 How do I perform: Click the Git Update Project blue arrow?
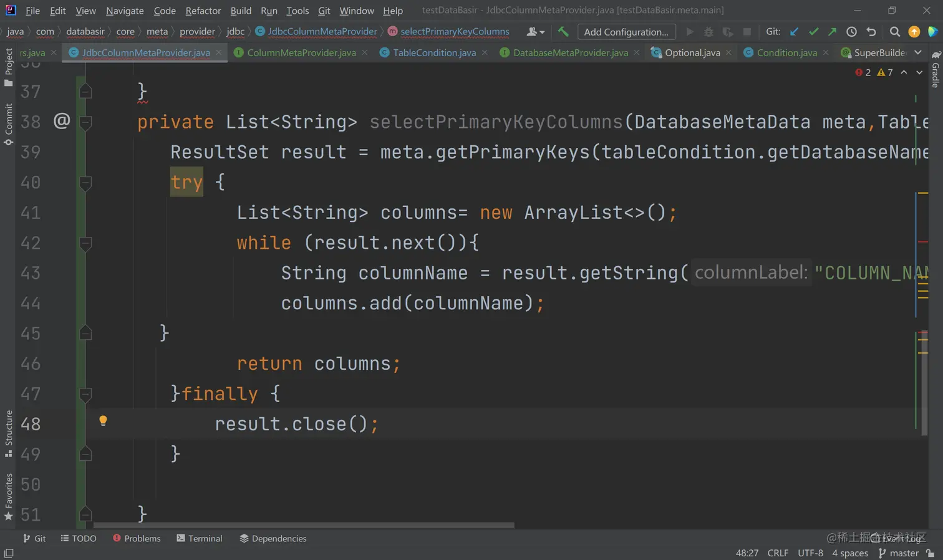(x=794, y=32)
